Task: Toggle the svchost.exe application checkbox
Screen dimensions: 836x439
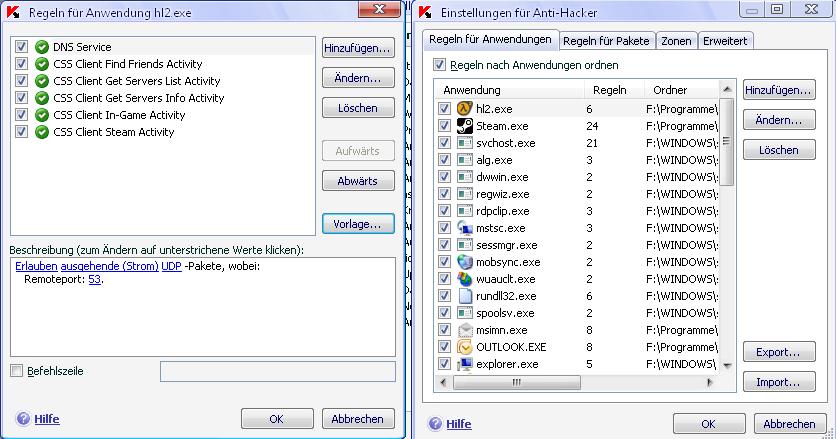Action: coord(444,142)
